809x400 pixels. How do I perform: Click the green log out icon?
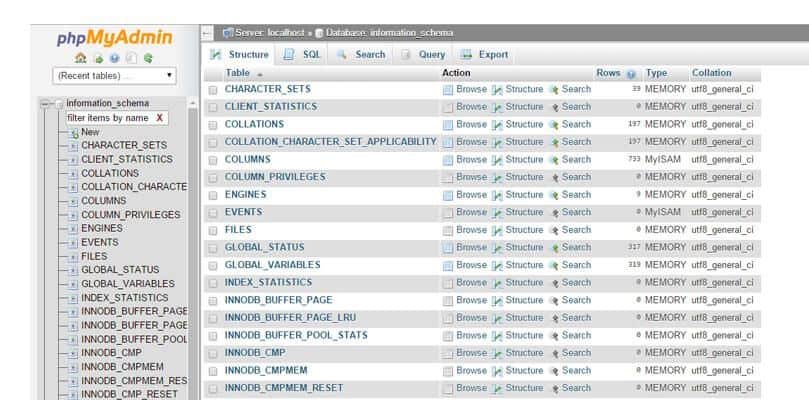click(x=98, y=58)
